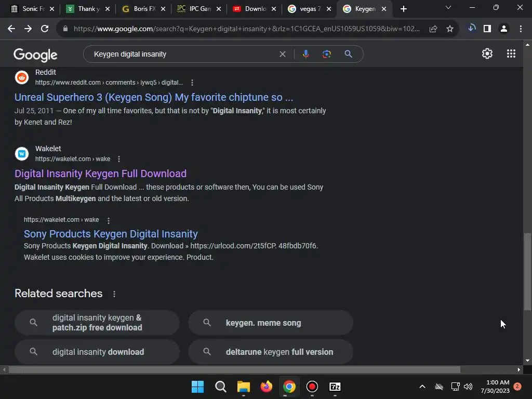Reload the current page
The width and height of the screenshot is (532, 399).
pos(45,29)
